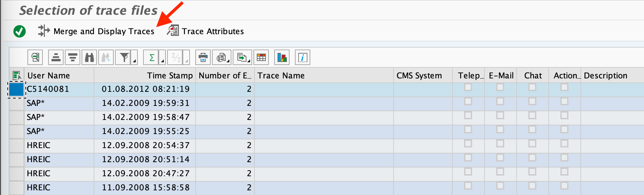Open Find with the binoculars icon
Viewport: 644px width, 195px height.
pos(89,58)
